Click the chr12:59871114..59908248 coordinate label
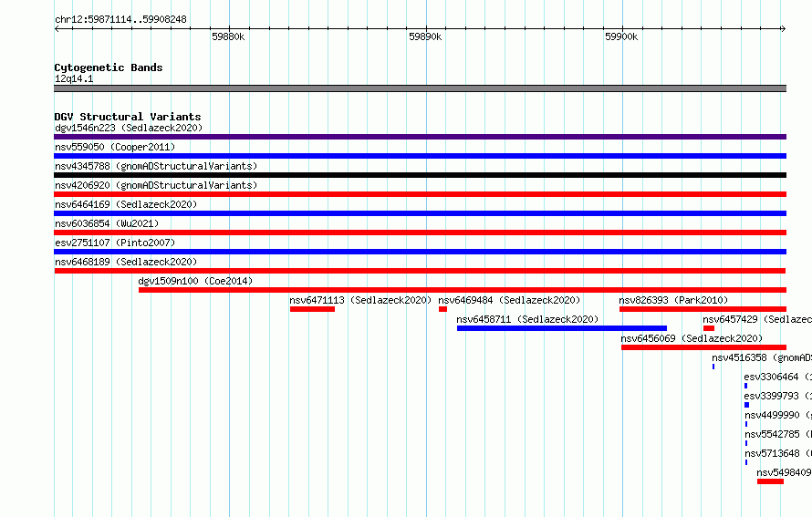The height and width of the screenshot is (517, 812). (120, 19)
